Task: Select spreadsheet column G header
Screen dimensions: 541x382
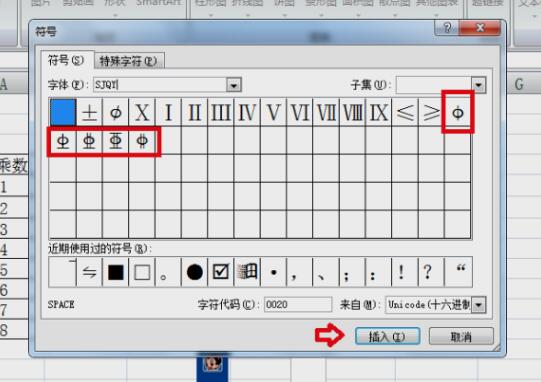Action: 519,84
